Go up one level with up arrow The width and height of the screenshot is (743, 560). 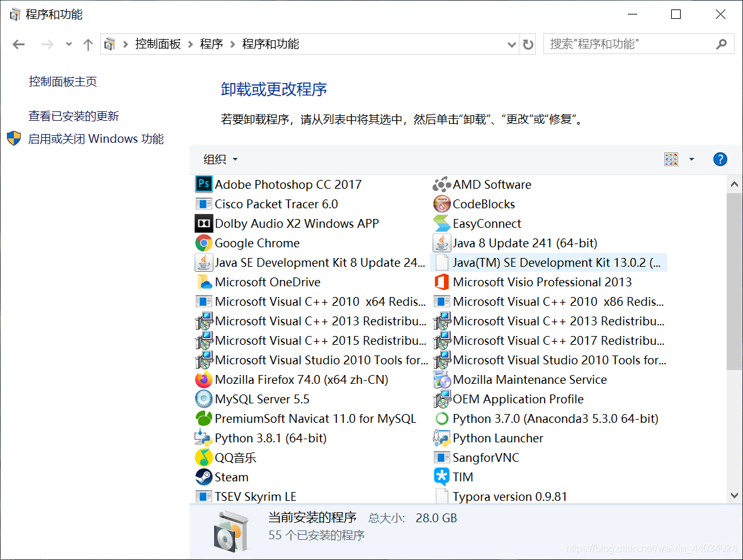(x=88, y=45)
